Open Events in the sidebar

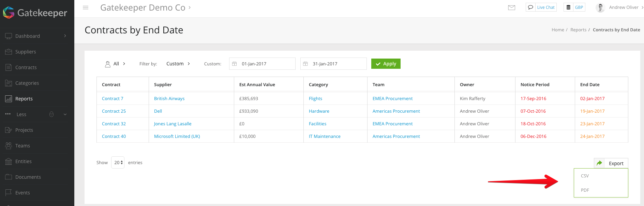point(23,193)
